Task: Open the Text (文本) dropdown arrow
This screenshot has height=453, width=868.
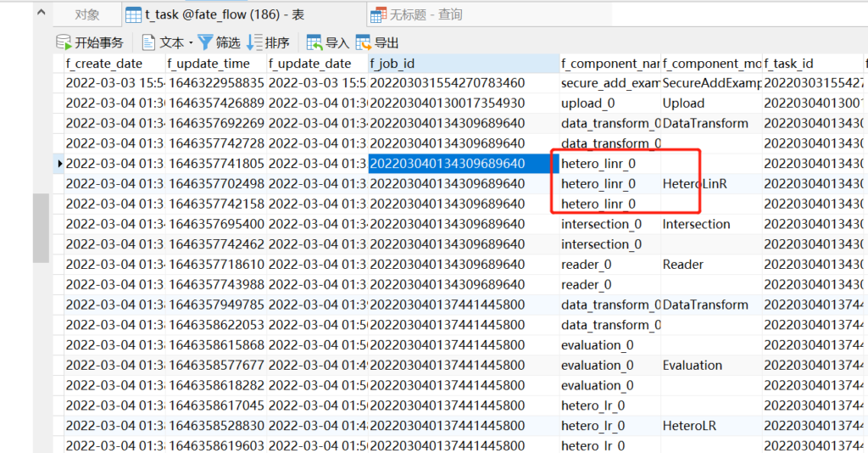Action: [x=191, y=43]
